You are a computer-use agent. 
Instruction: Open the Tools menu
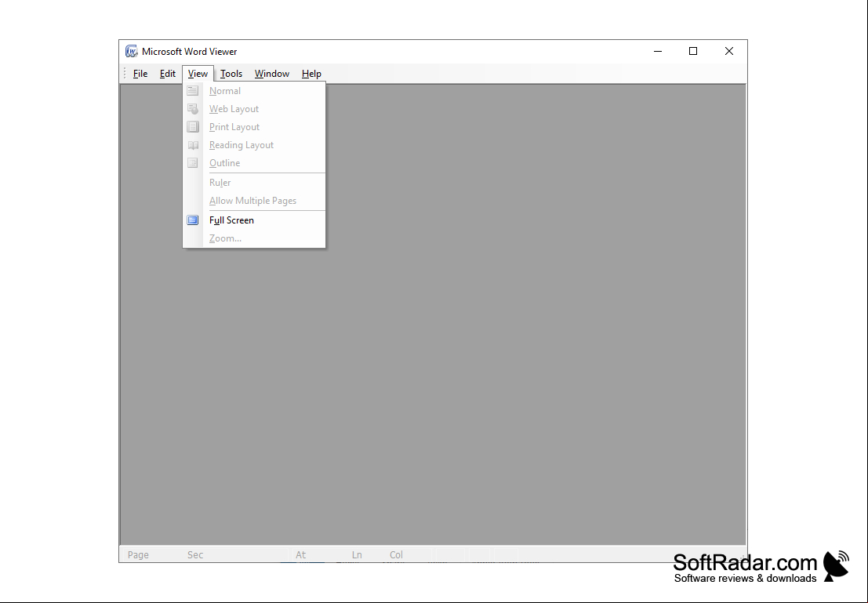click(x=231, y=74)
